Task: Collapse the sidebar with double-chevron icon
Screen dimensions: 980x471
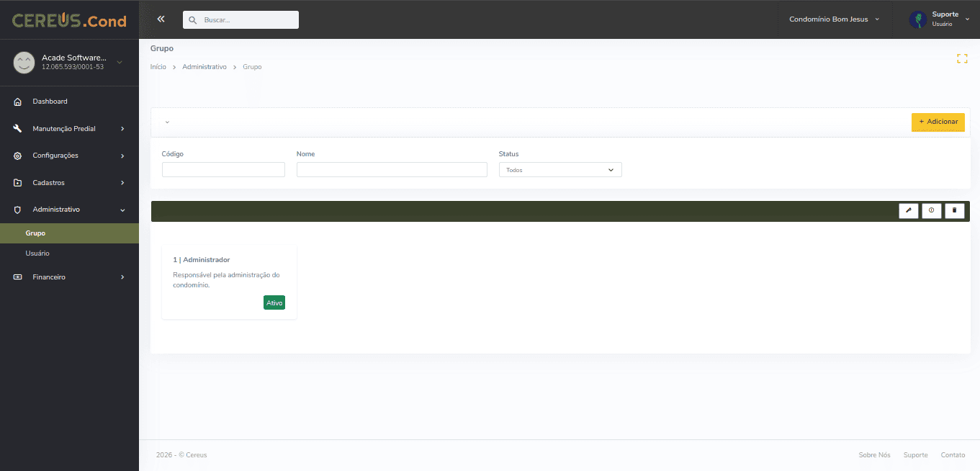Action: click(x=161, y=19)
